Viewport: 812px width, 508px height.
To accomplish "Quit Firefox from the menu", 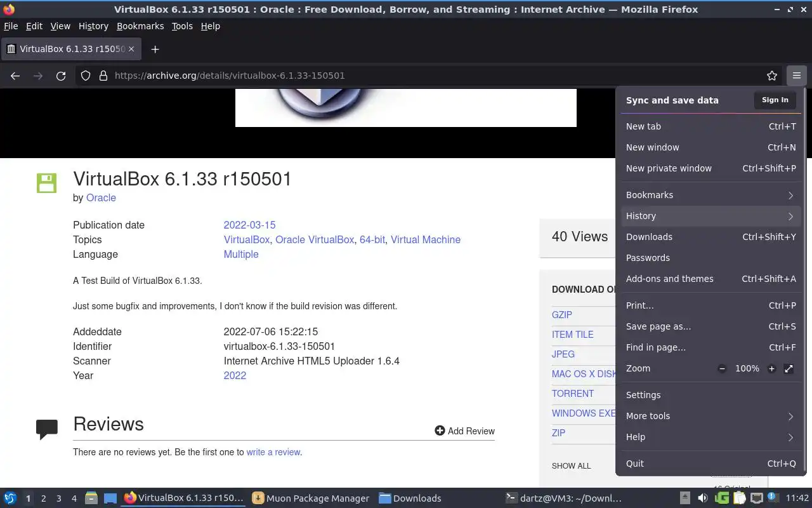I will coord(710,464).
